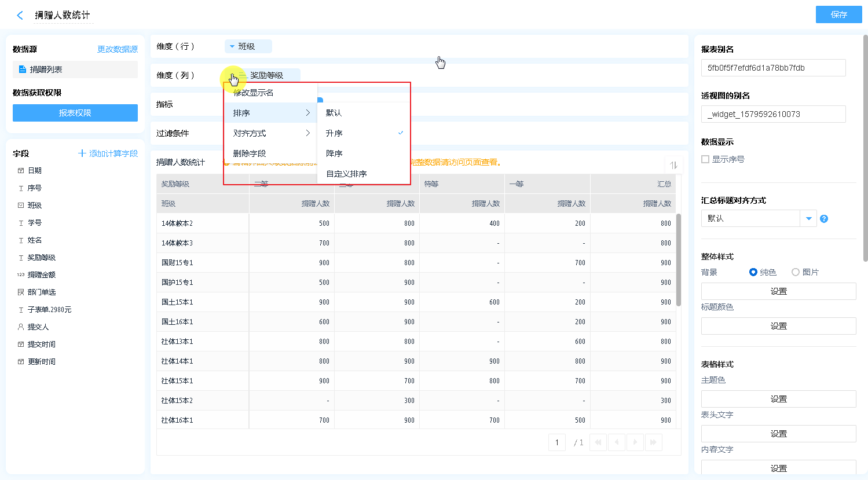Click 设置 under 主题色

click(778, 399)
